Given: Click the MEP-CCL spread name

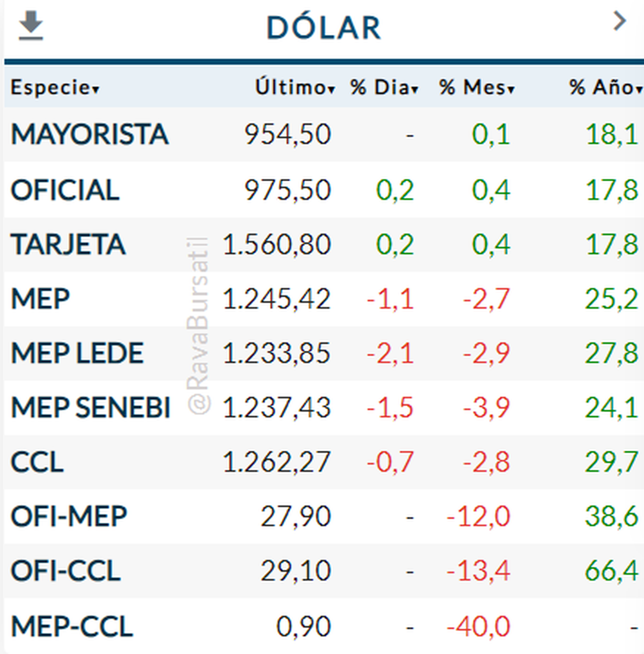Looking at the screenshot, I should click(x=72, y=626).
